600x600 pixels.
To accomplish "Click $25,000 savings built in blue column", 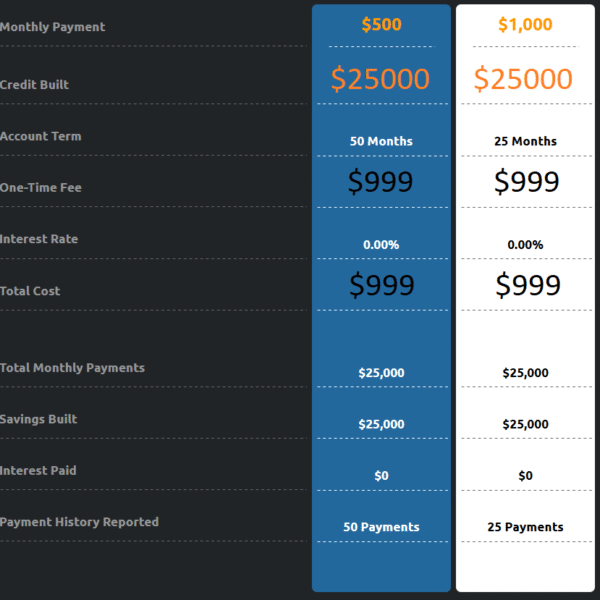I will (381, 424).
